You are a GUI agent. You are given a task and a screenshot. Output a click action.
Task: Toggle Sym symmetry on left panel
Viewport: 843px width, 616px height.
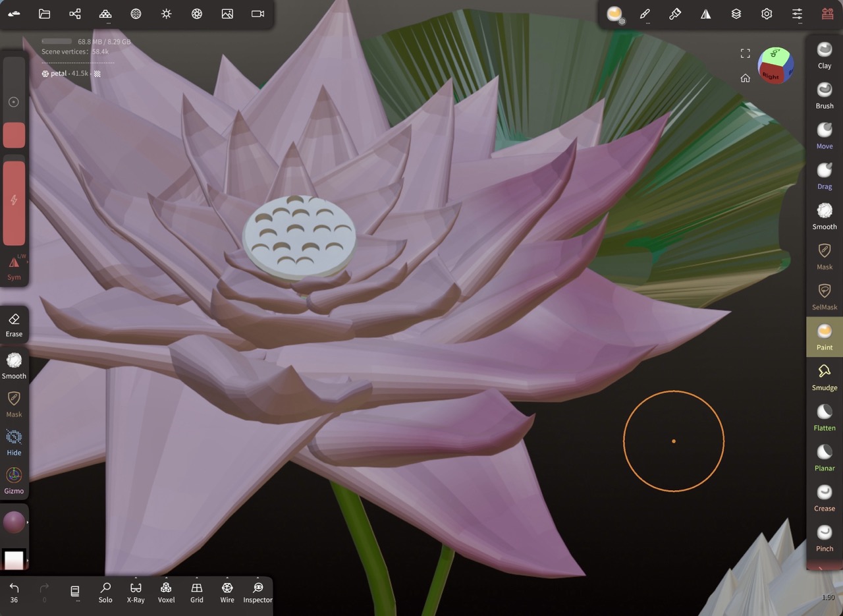(14, 267)
